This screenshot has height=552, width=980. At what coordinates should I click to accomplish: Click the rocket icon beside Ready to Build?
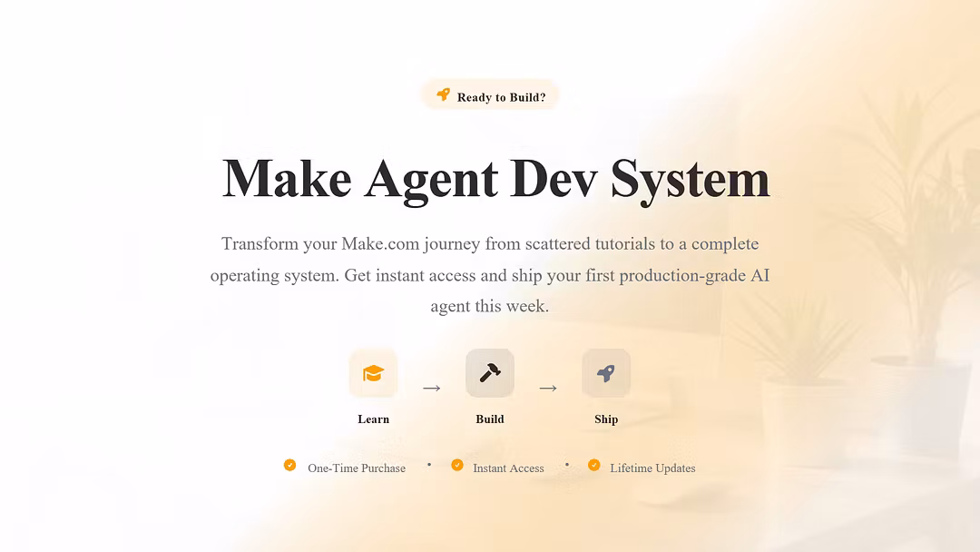tap(443, 94)
